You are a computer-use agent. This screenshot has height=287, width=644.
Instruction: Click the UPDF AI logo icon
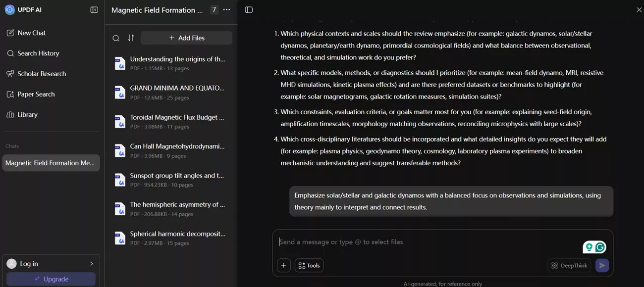click(x=10, y=10)
